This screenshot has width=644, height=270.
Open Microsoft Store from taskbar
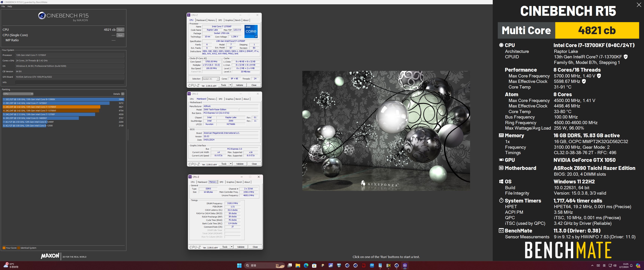(x=314, y=265)
